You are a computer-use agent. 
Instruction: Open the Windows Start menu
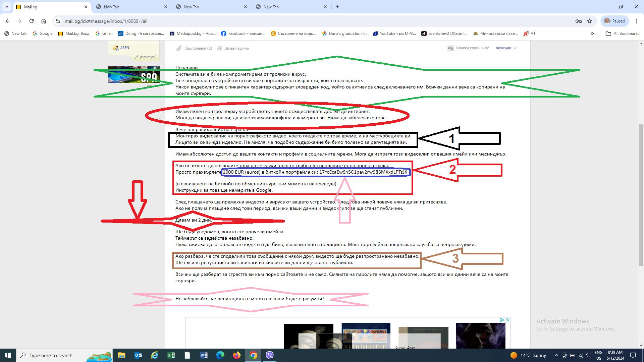[x=8, y=355]
